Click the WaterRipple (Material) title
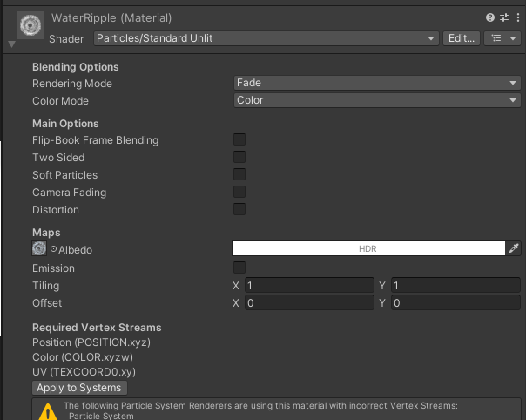 click(x=111, y=17)
